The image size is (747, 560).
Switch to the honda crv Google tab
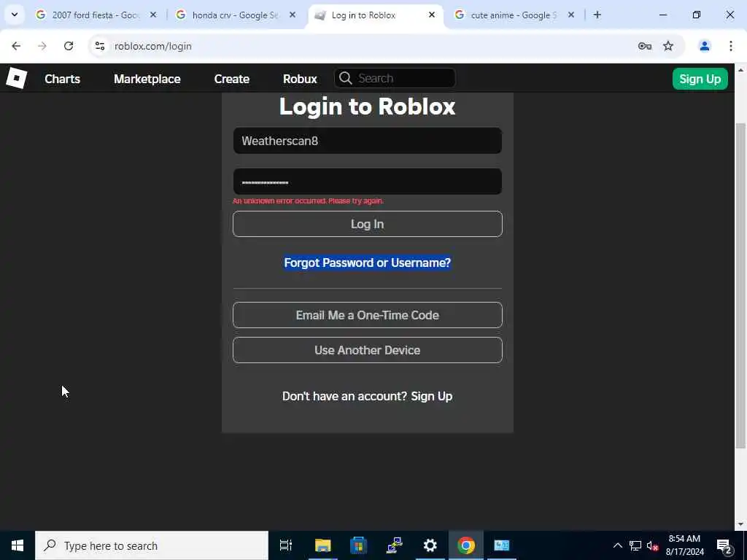(x=236, y=15)
